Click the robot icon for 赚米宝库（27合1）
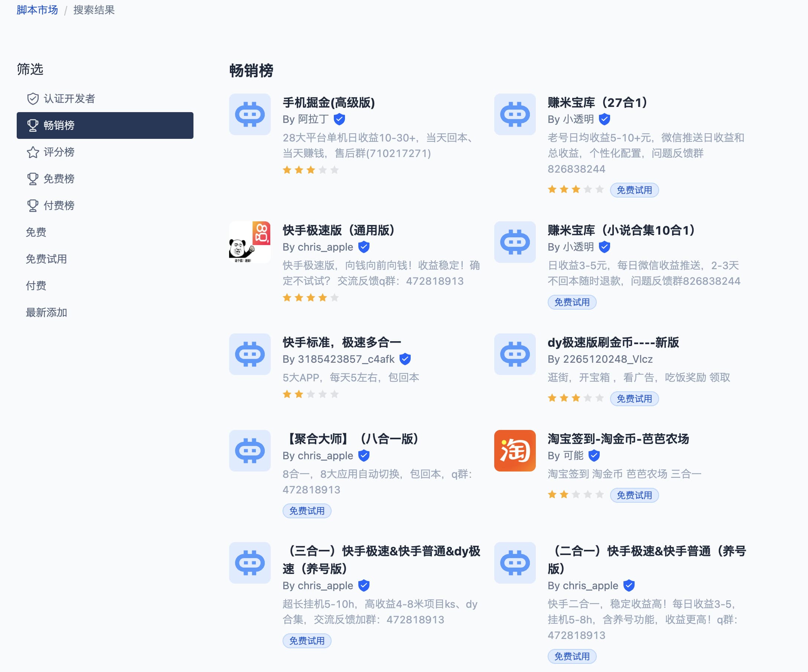This screenshot has height=672, width=808. click(x=514, y=114)
